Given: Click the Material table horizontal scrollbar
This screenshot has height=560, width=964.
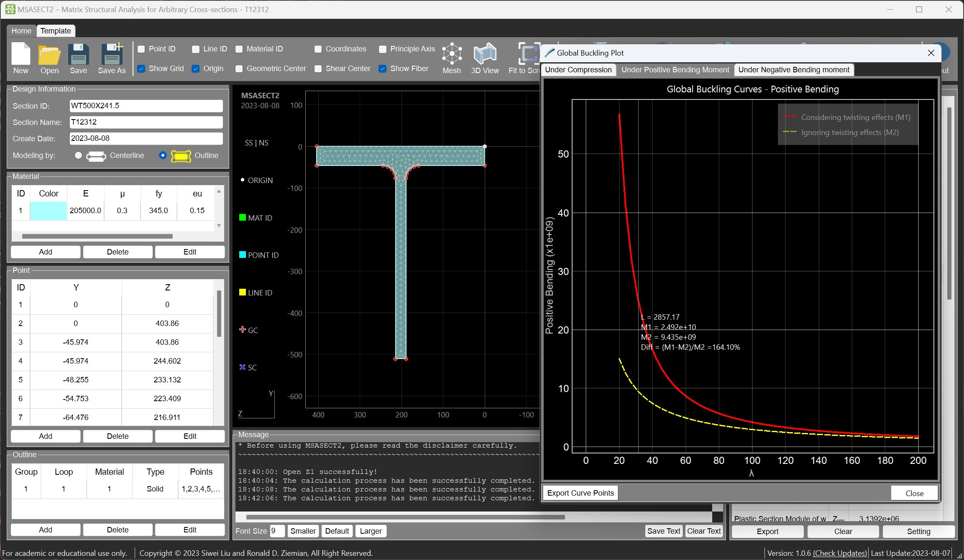Looking at the screenshot, I should [97, 236].
